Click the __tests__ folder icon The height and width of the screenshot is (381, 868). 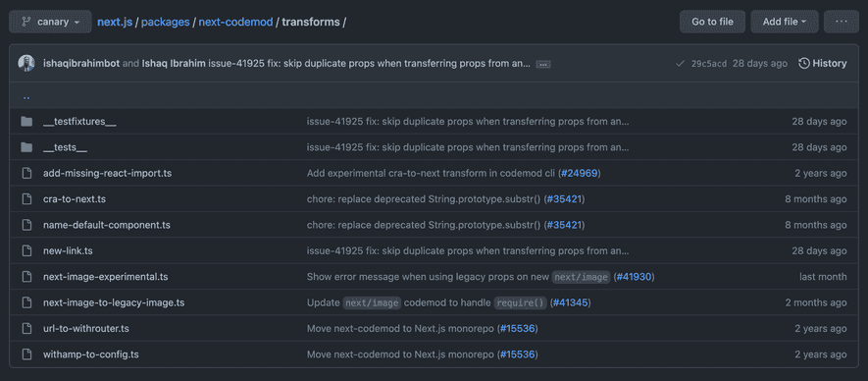tap(26, 147)
